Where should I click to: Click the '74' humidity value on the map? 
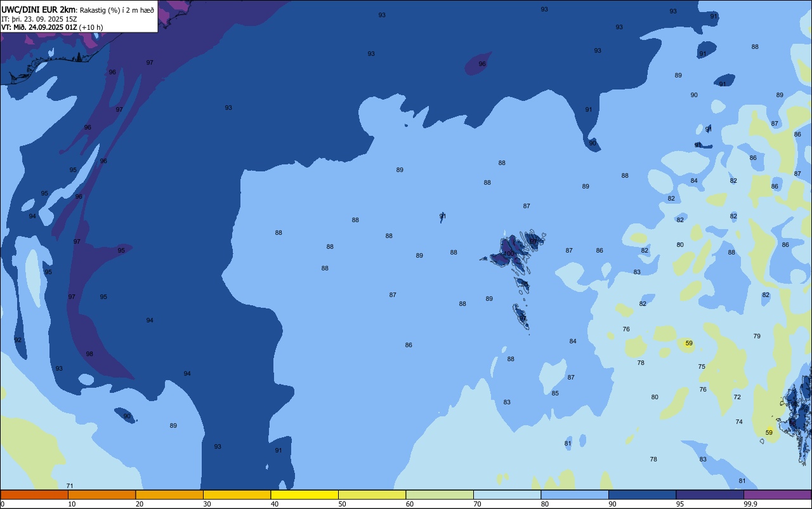739,422
